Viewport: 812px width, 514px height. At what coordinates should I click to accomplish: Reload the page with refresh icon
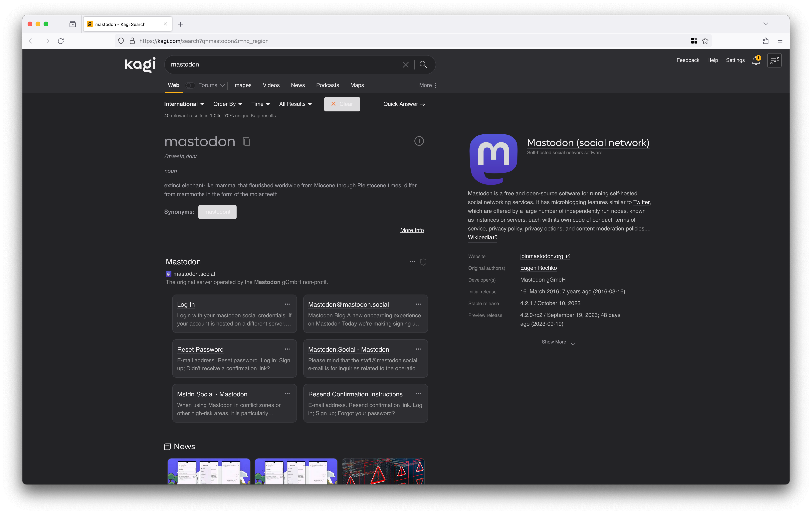click(61, 41)
